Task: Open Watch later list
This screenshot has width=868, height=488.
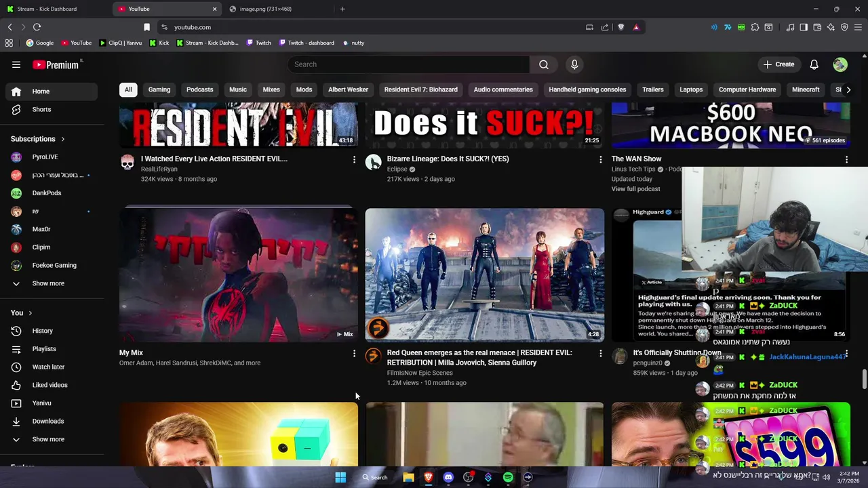Action: 52,367
